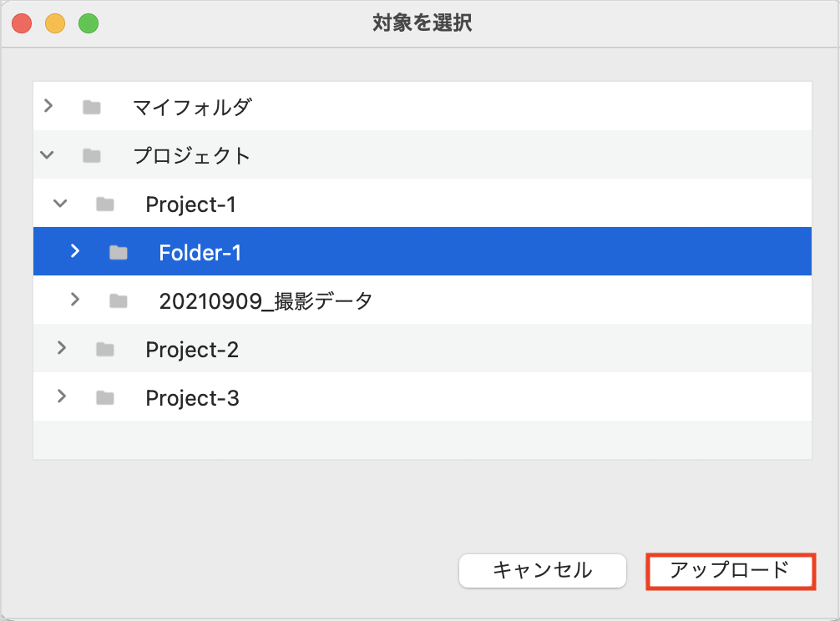
Task: Select the Project-3 row
Action: pos(192,397)
